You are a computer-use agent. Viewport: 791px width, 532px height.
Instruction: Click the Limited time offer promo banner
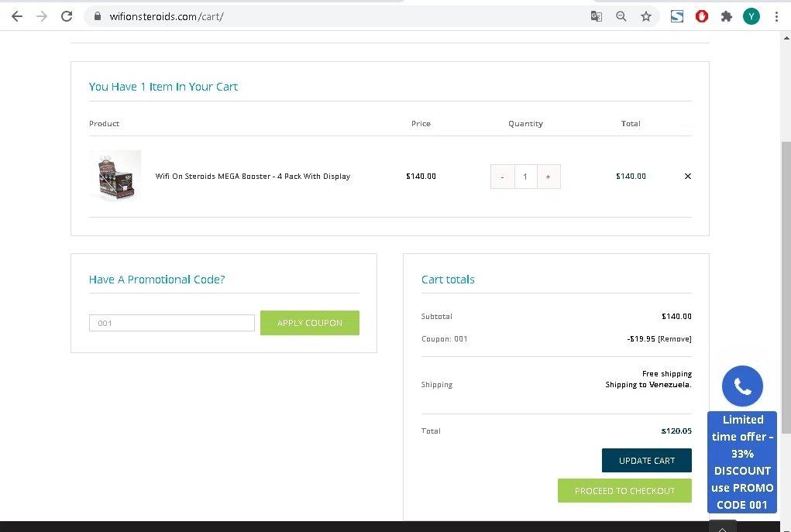(x=742, y=462)
